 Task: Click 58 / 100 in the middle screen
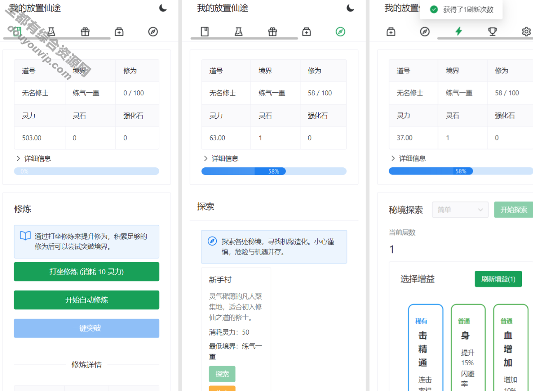(x=319, y=93)
